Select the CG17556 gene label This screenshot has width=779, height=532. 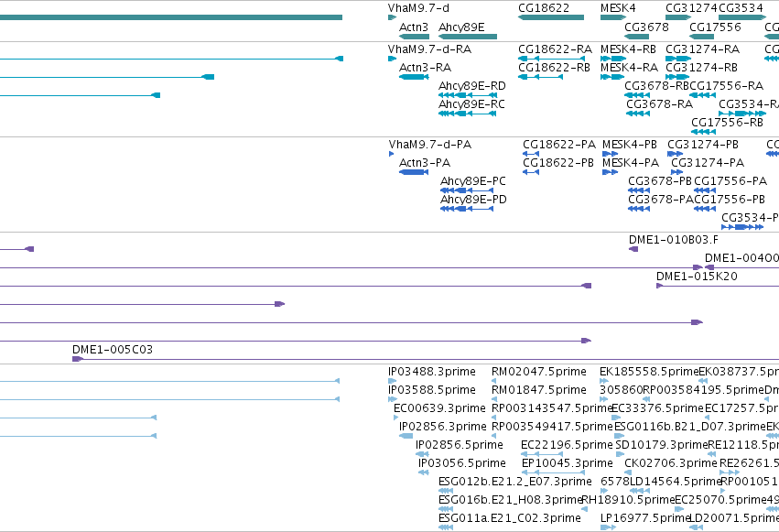[x=715, y=27]
